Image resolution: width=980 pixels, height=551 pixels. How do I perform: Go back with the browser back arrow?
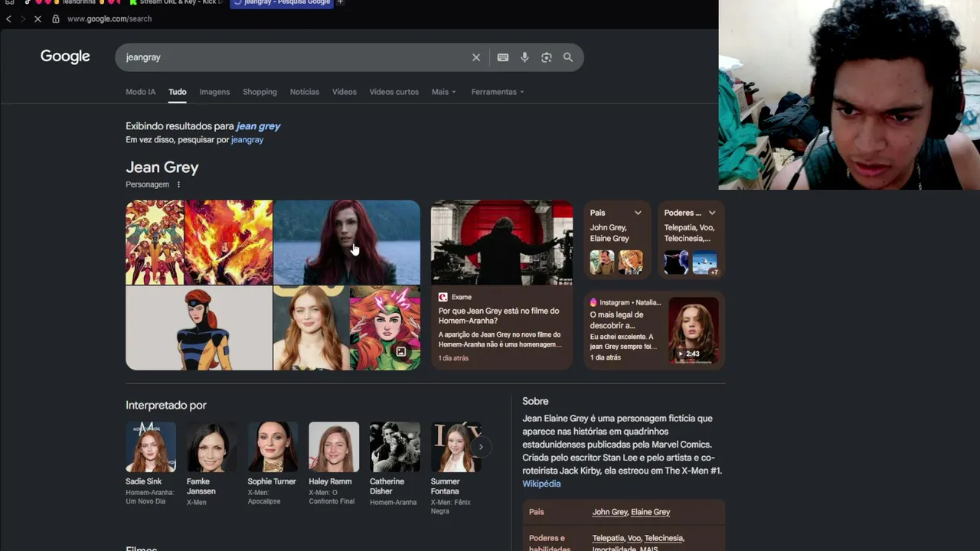[8, 18]
